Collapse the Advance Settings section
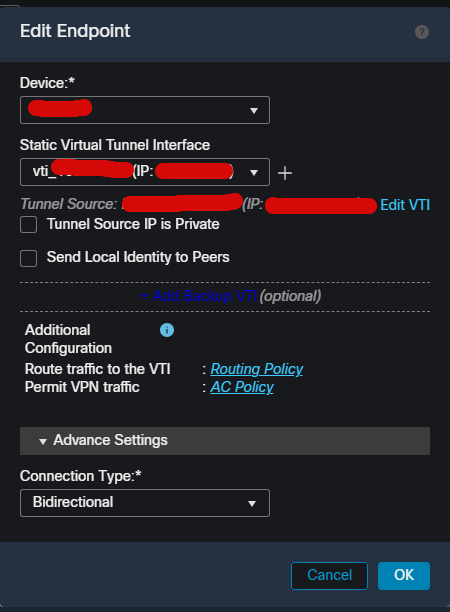The image size is (450, 612). (225, 441)
